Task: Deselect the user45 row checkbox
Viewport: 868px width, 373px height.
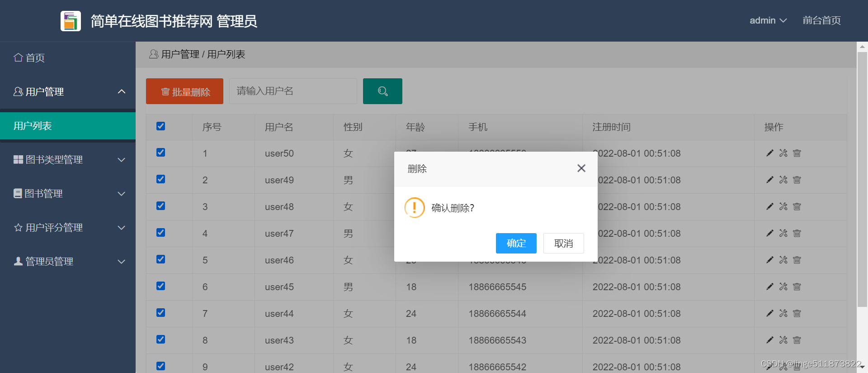Action: 160,286
